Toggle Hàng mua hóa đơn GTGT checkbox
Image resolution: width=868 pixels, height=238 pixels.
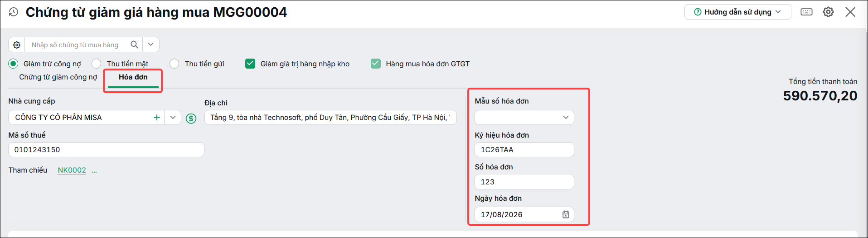[x=376, y=64]
